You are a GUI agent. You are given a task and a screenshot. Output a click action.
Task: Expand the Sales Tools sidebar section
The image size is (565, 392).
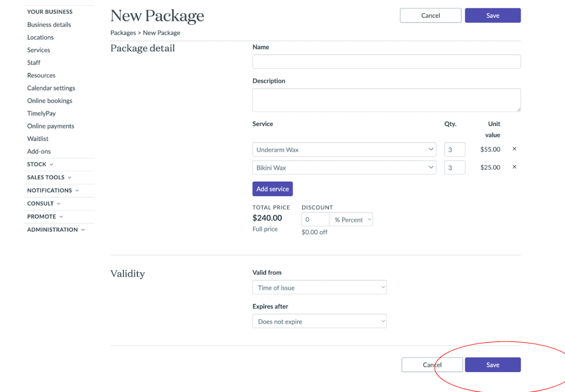(x=49, y=178)
